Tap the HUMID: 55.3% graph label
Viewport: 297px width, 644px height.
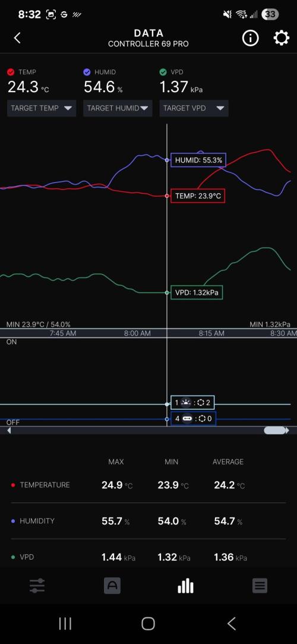198,160
